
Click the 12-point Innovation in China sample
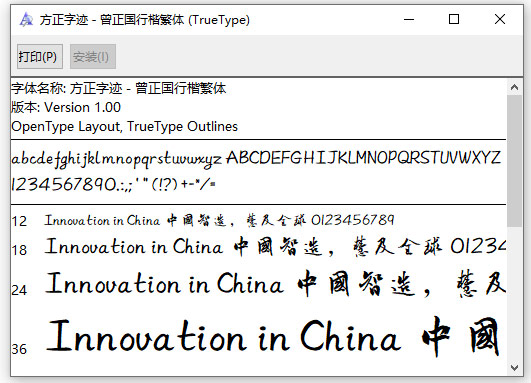(x=219, y=220)
